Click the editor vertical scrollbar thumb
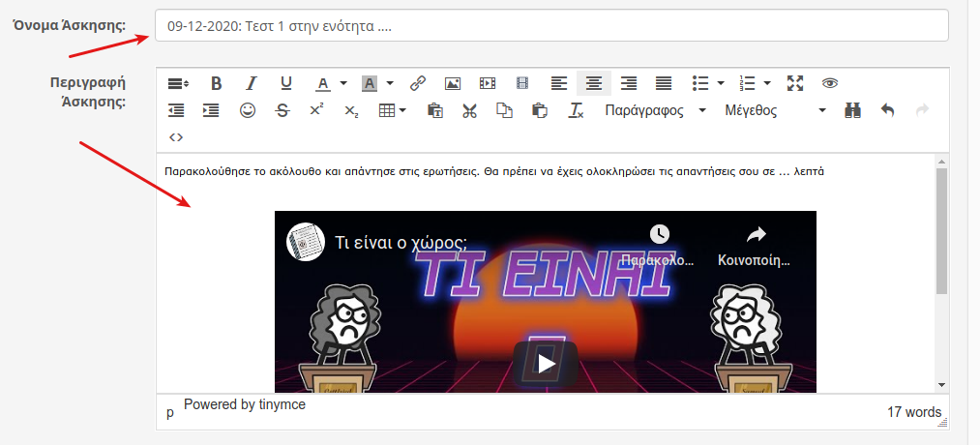This screenshot has height=445, width=980. [942, 231]
